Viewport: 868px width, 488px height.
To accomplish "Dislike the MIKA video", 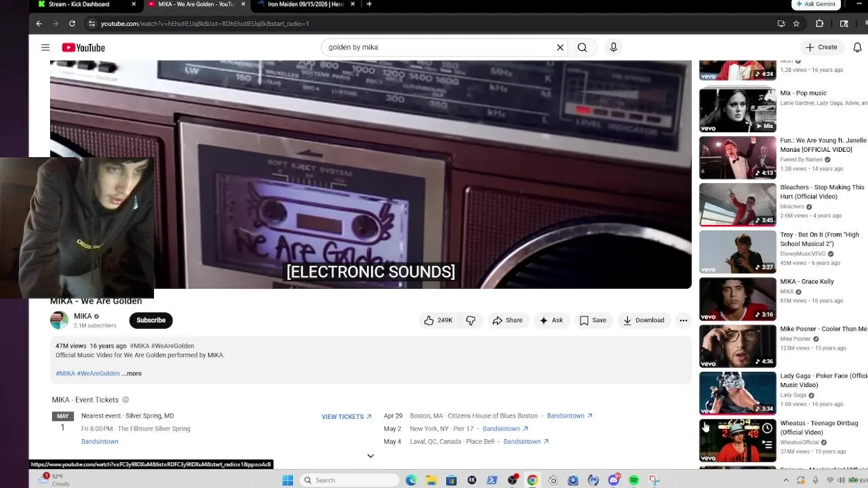I will coord(471,321).
